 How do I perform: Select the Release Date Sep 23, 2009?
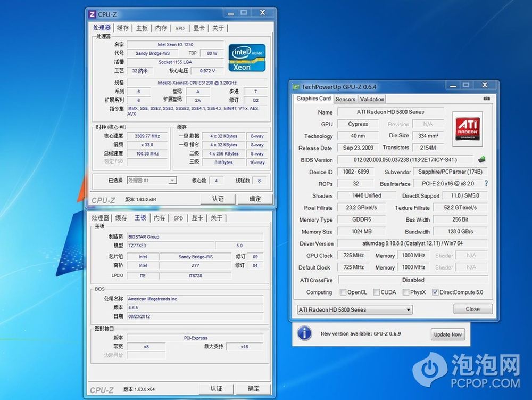point(358,148)
